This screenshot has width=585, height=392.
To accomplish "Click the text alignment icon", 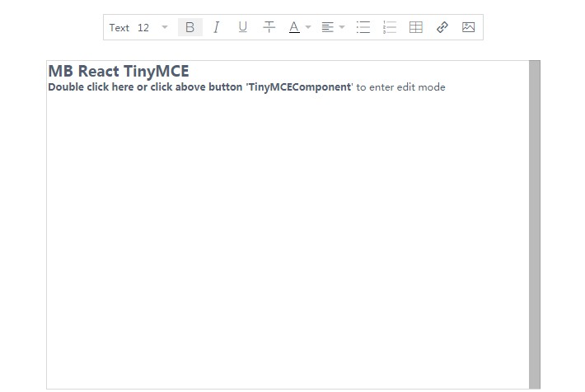I will pos(327,27).
